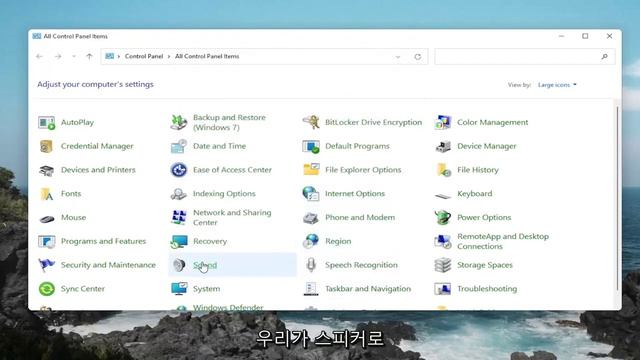Refresh the Control Panel view

click(x=418, y=57)
